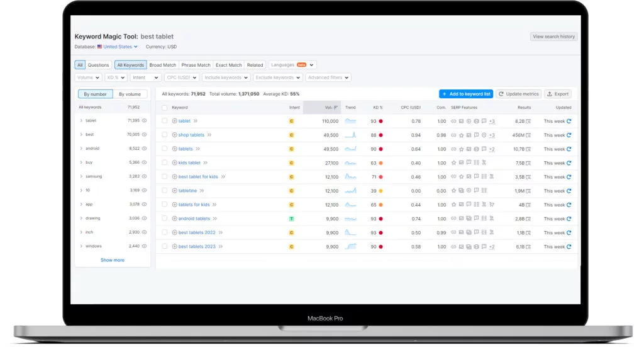Check the box for the tablet keyword
Viewport: 644px width, 347px height.
pos(164,121)
